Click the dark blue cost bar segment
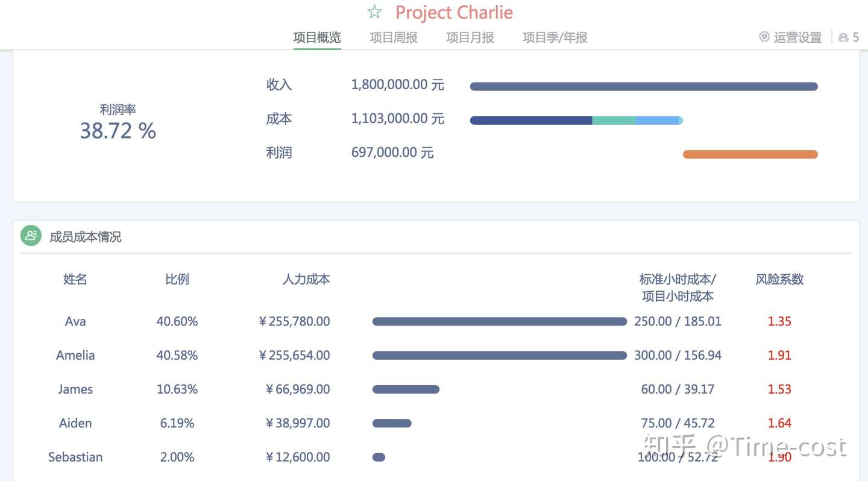This screenshot has height=481, width=868. click(x=530, y=121)
